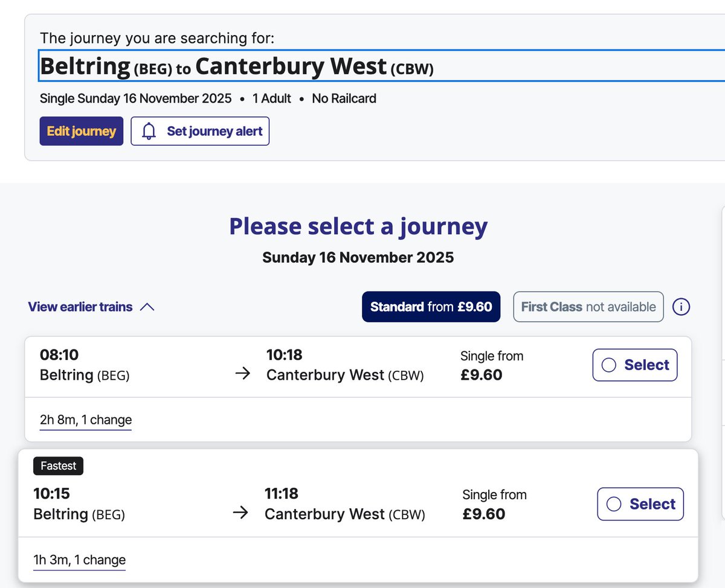725x588 pixels.
Task: Click the £9.60 price on 10:15 train
Action: coord(484,514)
